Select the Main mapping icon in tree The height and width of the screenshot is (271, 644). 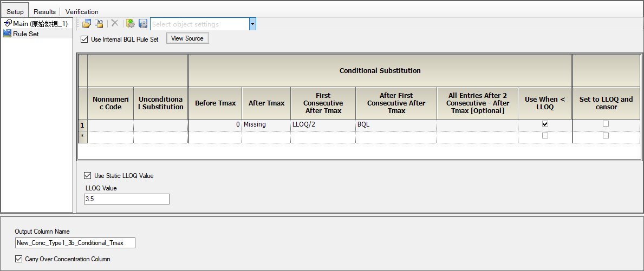coord(7,23)
